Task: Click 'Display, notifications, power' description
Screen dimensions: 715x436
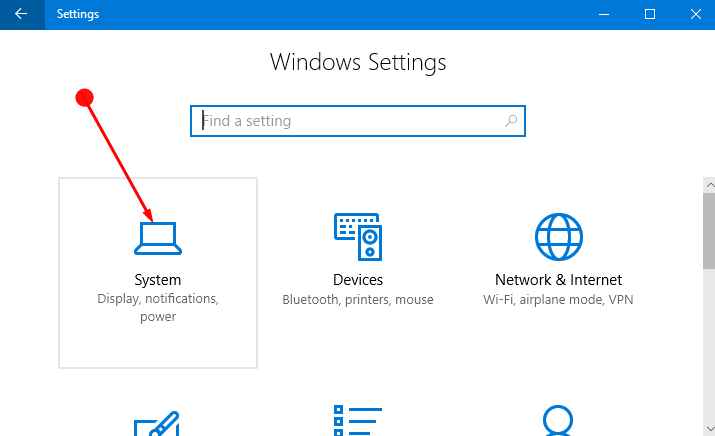Action: point(158,307)
